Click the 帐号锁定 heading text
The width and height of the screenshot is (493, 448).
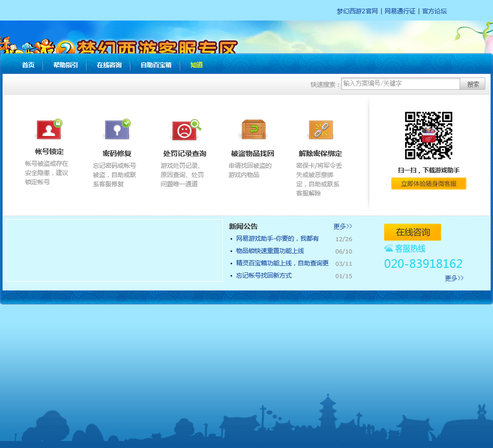(49, 152)
